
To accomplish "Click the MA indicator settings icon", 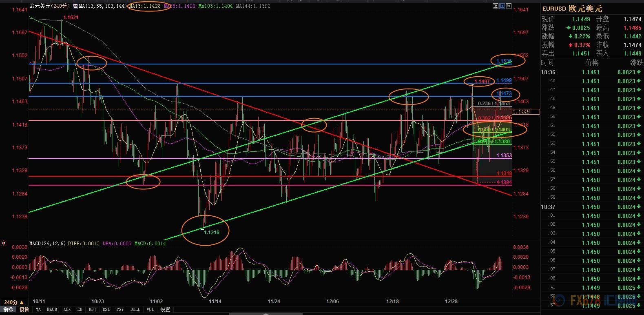I will tap(75, 6).
